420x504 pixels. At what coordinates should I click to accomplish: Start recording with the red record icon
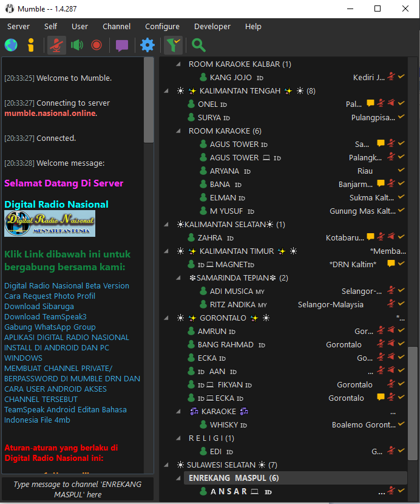97,45
